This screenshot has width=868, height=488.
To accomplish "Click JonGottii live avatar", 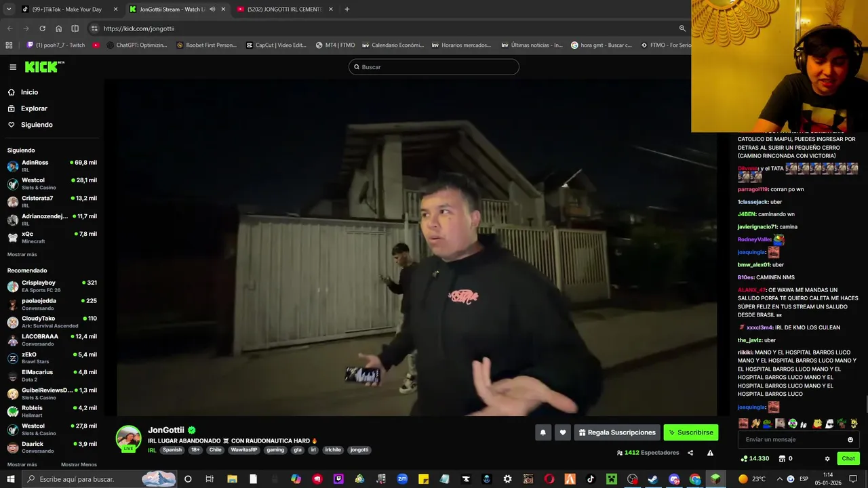I will [x=128, y=439].
